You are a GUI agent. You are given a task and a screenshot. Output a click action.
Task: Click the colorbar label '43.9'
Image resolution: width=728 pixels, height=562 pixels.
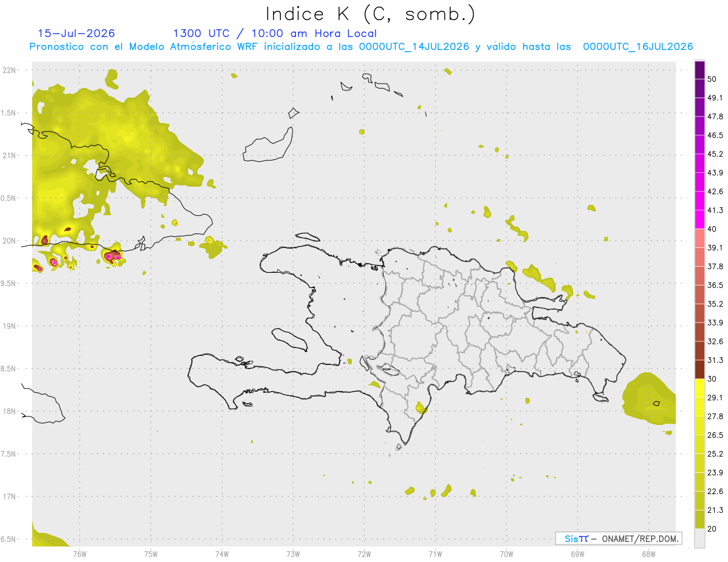[715, 173]
